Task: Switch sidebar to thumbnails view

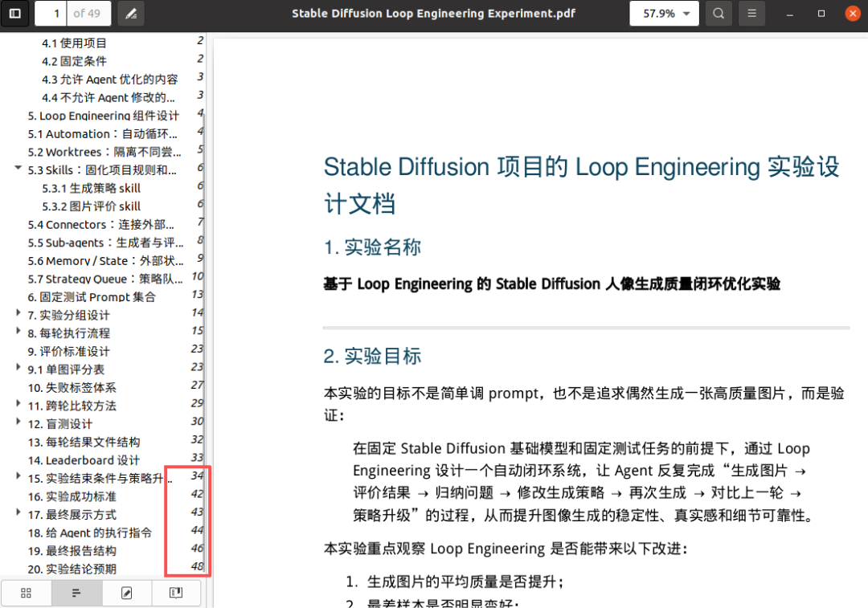Action: [26, 593]
